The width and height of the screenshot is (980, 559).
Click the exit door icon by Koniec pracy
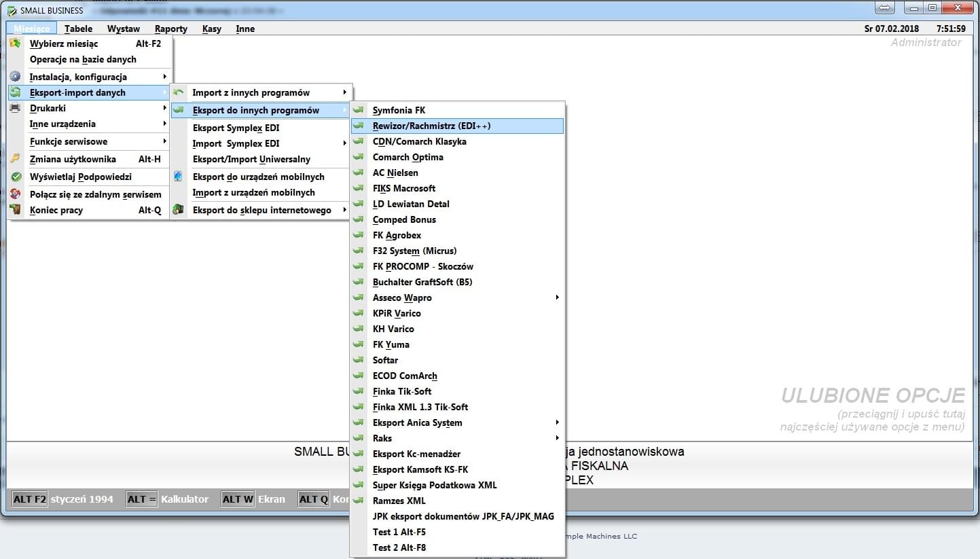[15, 210]
